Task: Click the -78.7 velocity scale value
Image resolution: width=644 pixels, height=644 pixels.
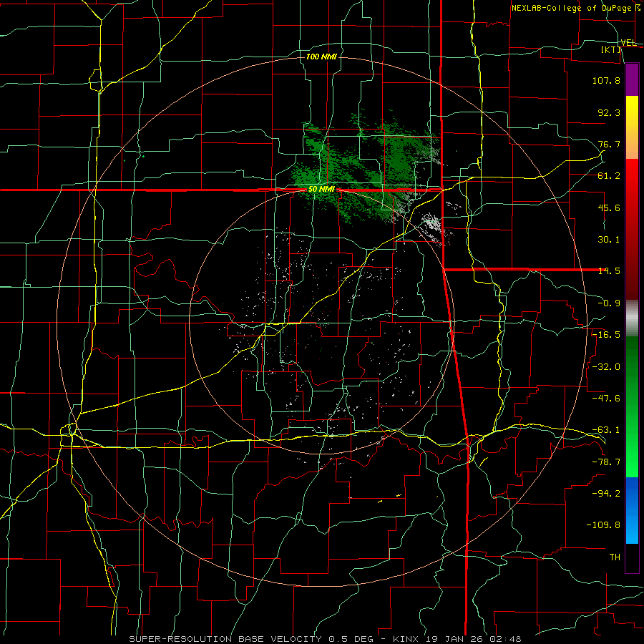Action: (606, 462)
